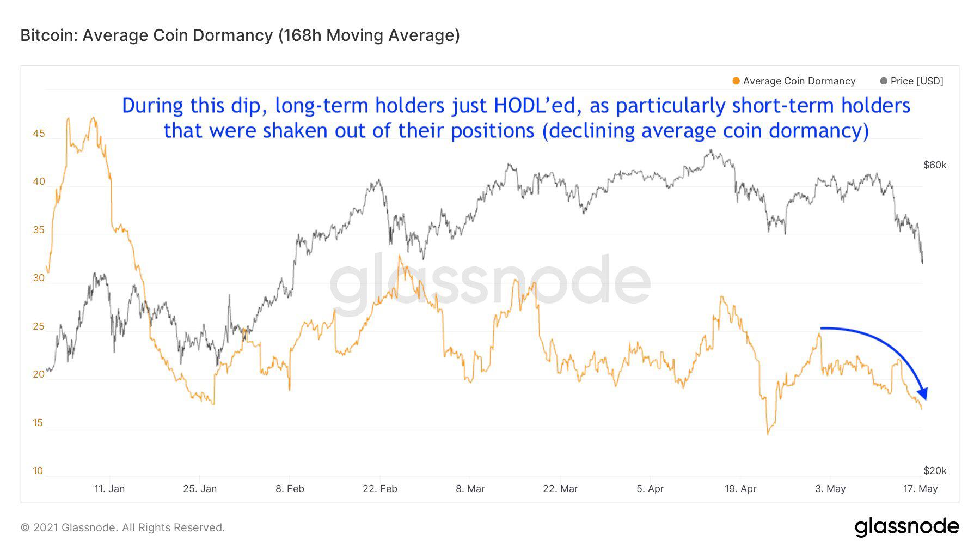The width and height of the screenshot is (980, 552).
Task: Select the 5. Apr date label
Action: (x=650, y=489)
